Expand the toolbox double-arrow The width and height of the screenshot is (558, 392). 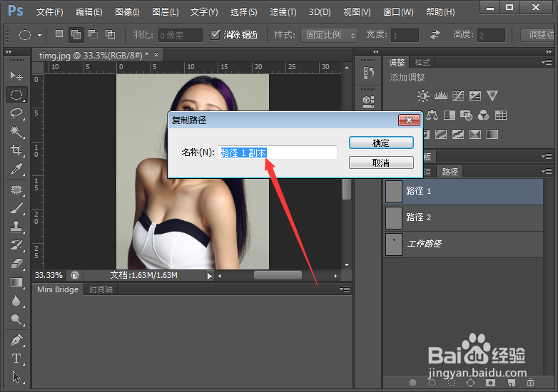tap(9, 51)
